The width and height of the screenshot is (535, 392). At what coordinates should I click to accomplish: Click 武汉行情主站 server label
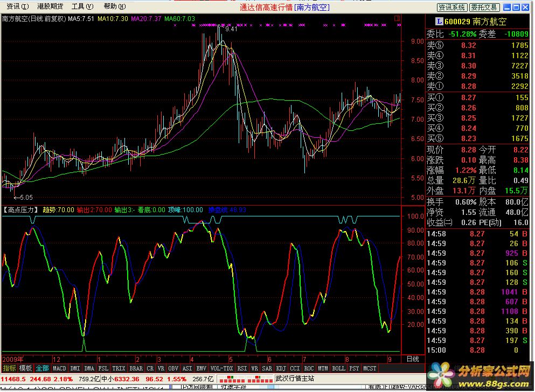coord(295,379)
